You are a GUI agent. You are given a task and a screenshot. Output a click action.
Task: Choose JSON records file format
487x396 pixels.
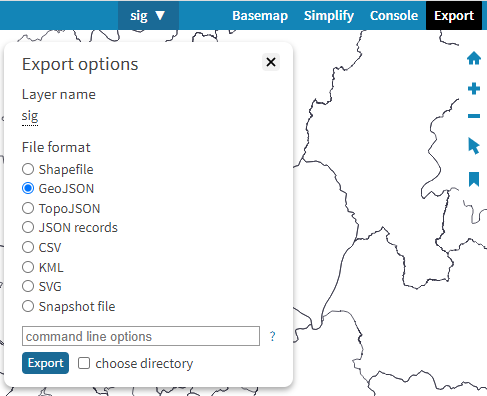(x=28, y=228)
